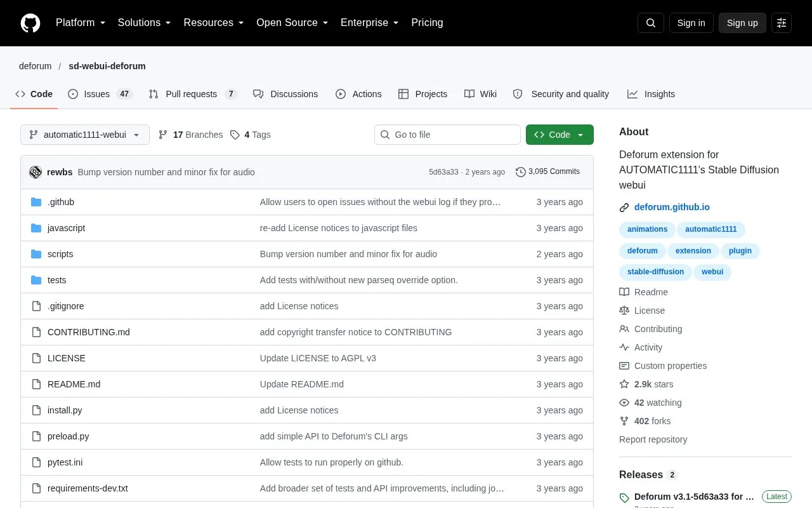Open the Pull requests tab
The height and width of the screenshot is (508, 812).
pos(193,94)
